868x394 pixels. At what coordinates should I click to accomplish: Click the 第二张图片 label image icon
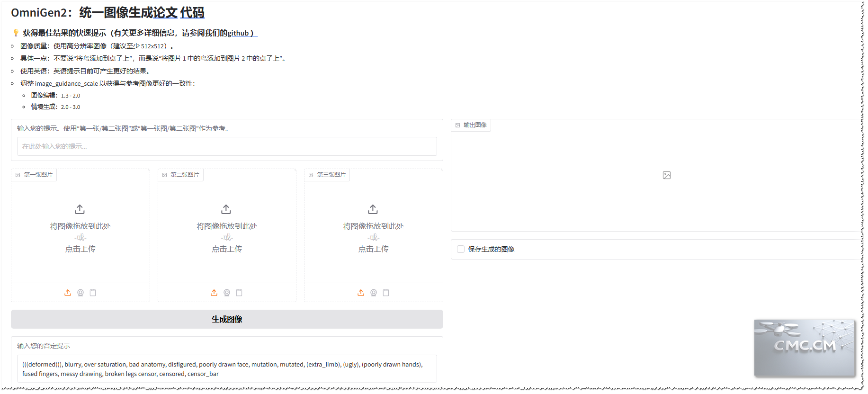coord(164,175)
